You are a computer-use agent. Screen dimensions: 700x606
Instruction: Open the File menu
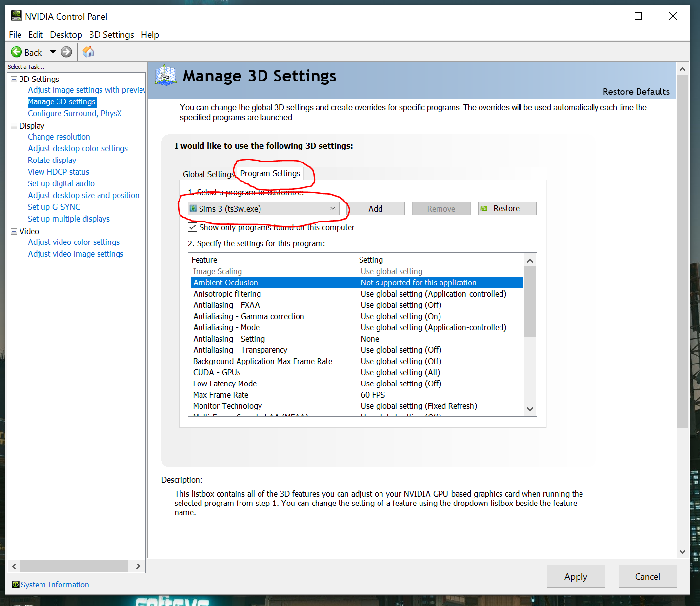pyautogui.click(x=15, y=35)
